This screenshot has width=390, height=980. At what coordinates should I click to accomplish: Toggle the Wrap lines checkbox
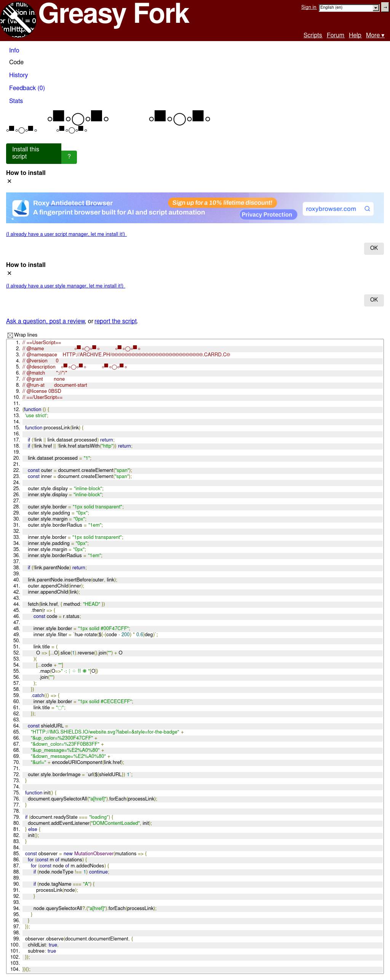point(10,335)
